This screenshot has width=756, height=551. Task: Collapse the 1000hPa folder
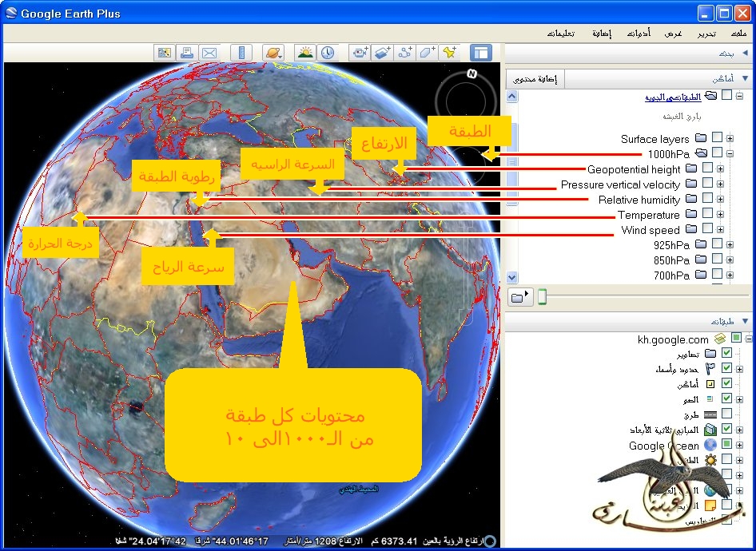(x=730, y=153)
